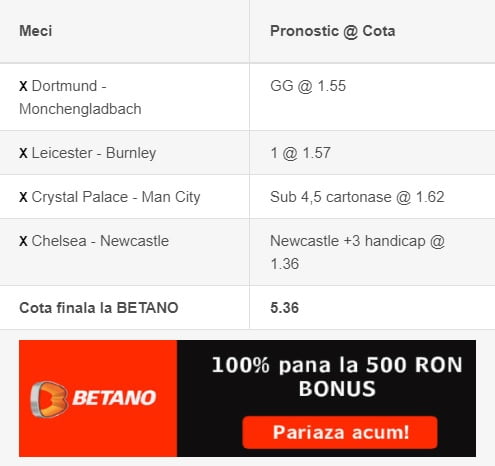This screenshot has width=495, height=466.
Task: Select the Pronostic @ Cota column header
Action: (x=333, y=31)
